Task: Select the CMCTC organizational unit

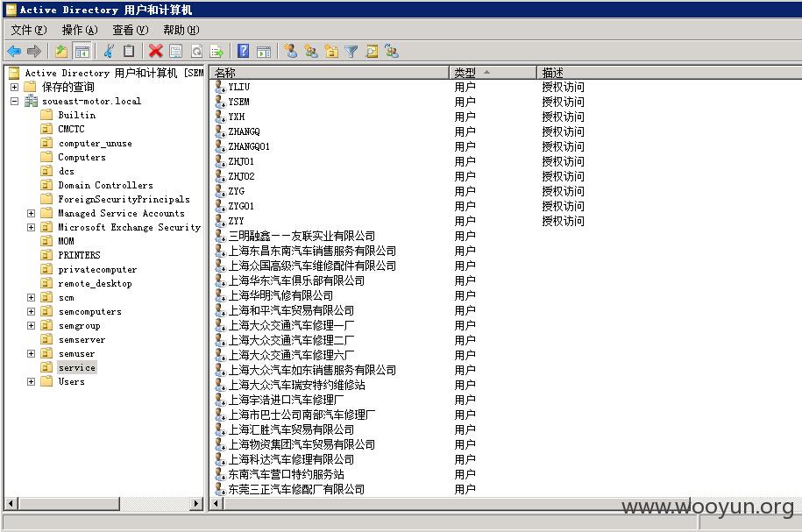Action: tap(71, 129)
